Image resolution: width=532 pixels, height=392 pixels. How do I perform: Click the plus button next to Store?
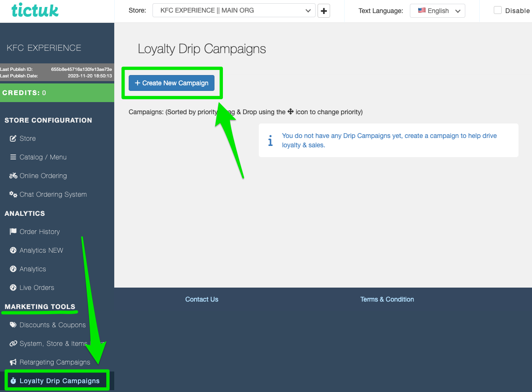(324, 11)
